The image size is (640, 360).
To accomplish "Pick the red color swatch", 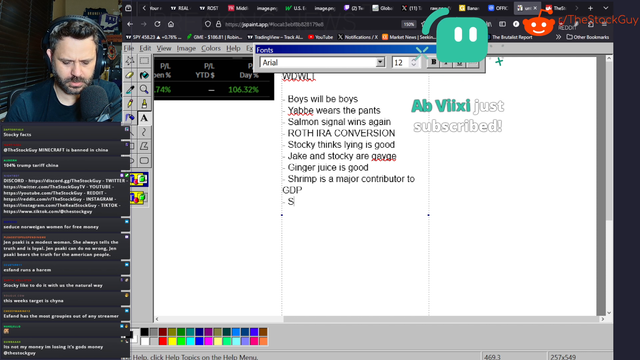I will click(x=163, y=341).
